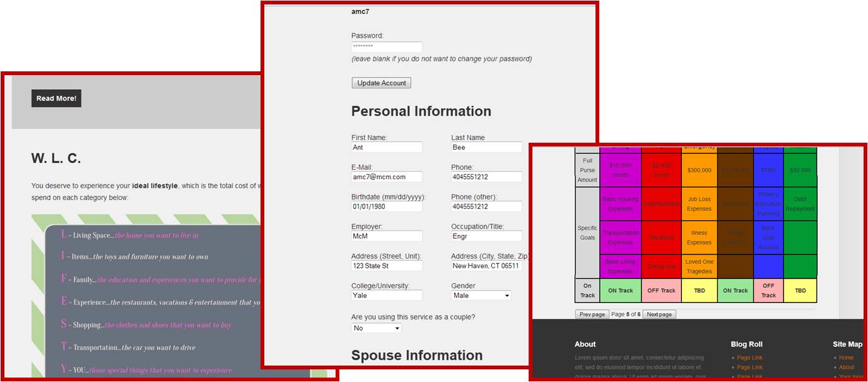Click the College/University field containing Yale
This screenshot has width=868, height=382.
point(386,295)
